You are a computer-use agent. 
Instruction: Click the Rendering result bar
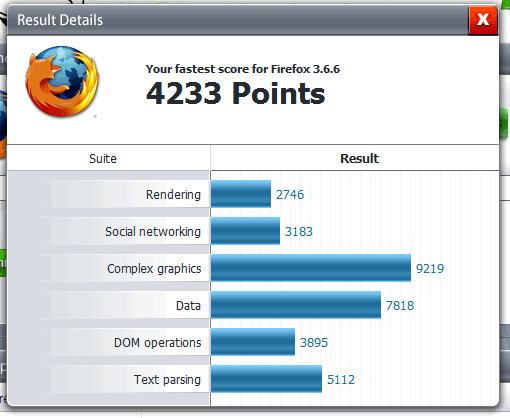point(241,194)
